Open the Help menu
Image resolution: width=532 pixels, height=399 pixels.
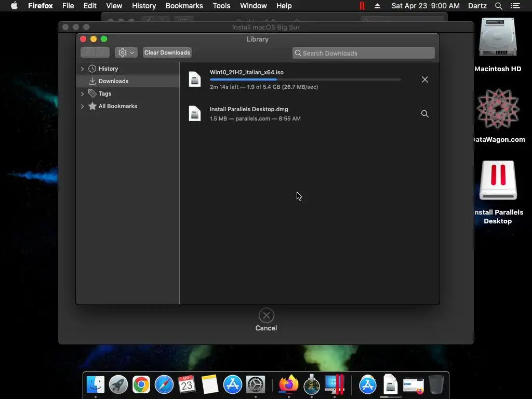(x=284, y=6)
